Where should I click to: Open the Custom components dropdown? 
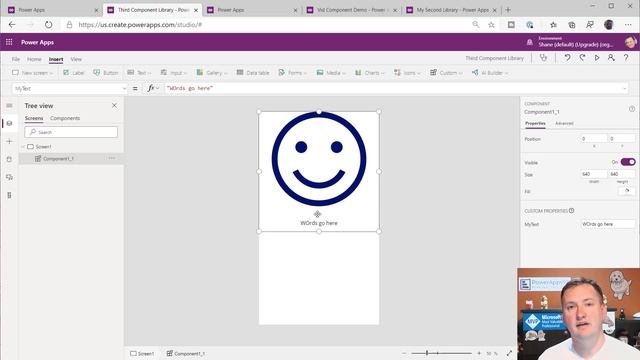tap(446, 73)
